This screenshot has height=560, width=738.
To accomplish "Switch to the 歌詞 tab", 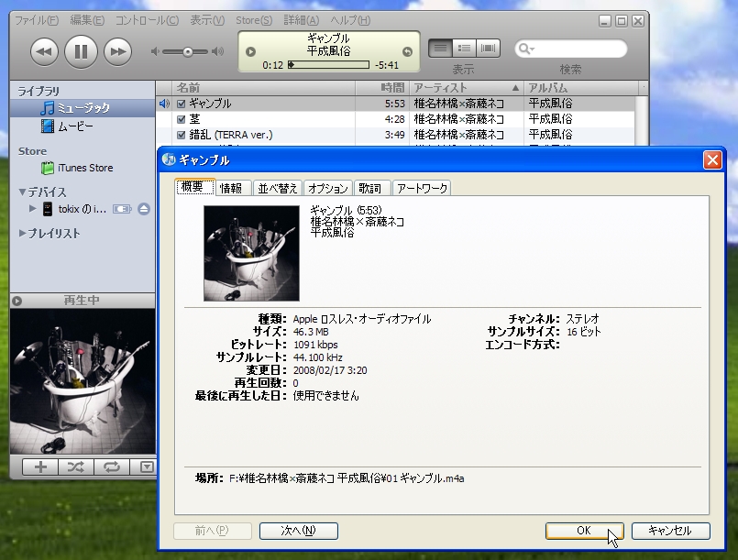I will (370, 188).
